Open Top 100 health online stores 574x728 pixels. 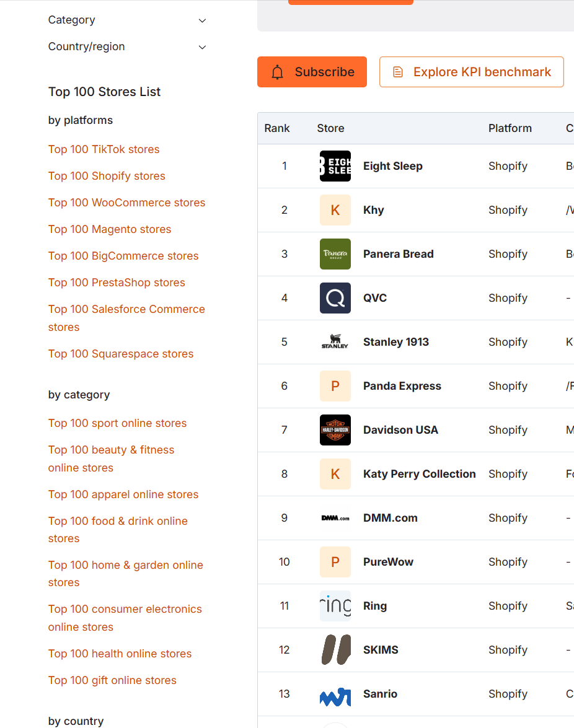pos(120,654)
